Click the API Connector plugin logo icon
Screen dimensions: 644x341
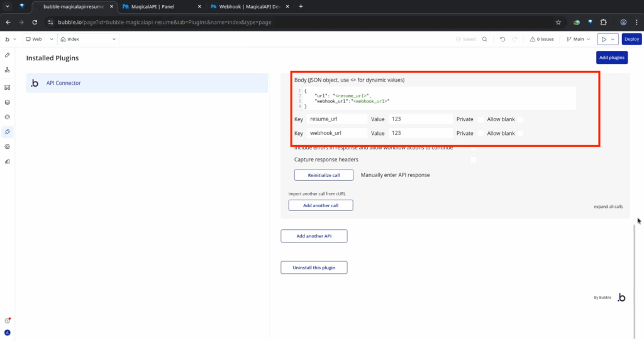pos(35,83)
